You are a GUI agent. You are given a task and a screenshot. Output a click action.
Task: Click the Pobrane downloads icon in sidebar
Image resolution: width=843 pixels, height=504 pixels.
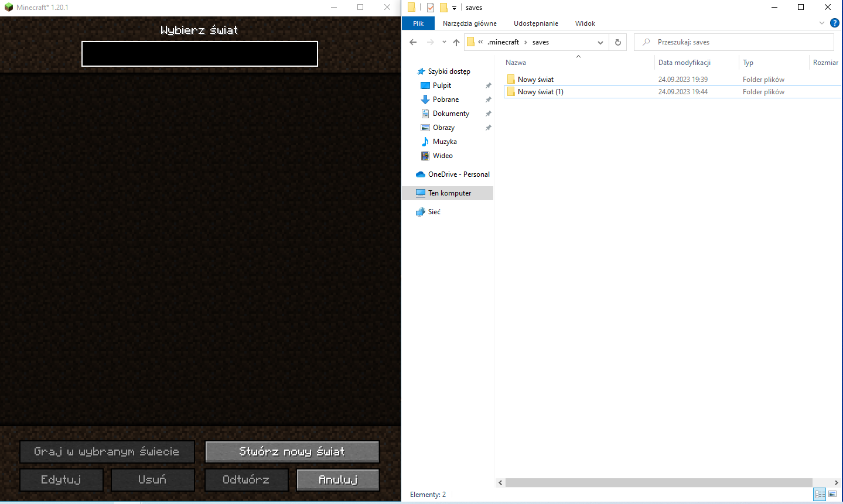425,100
